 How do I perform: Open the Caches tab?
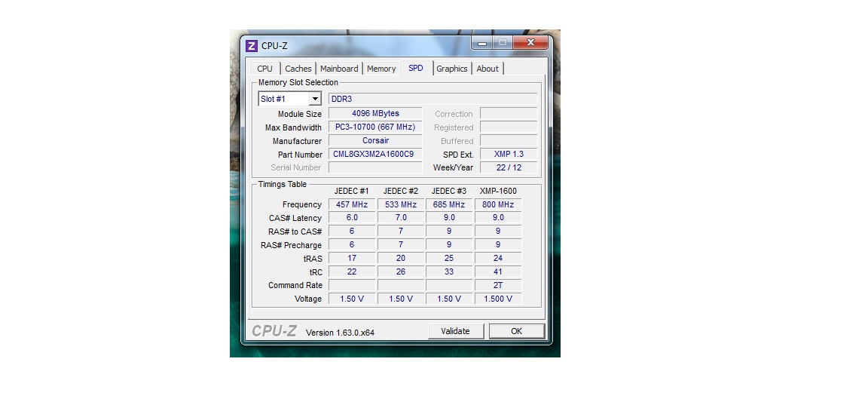[298, 69]
